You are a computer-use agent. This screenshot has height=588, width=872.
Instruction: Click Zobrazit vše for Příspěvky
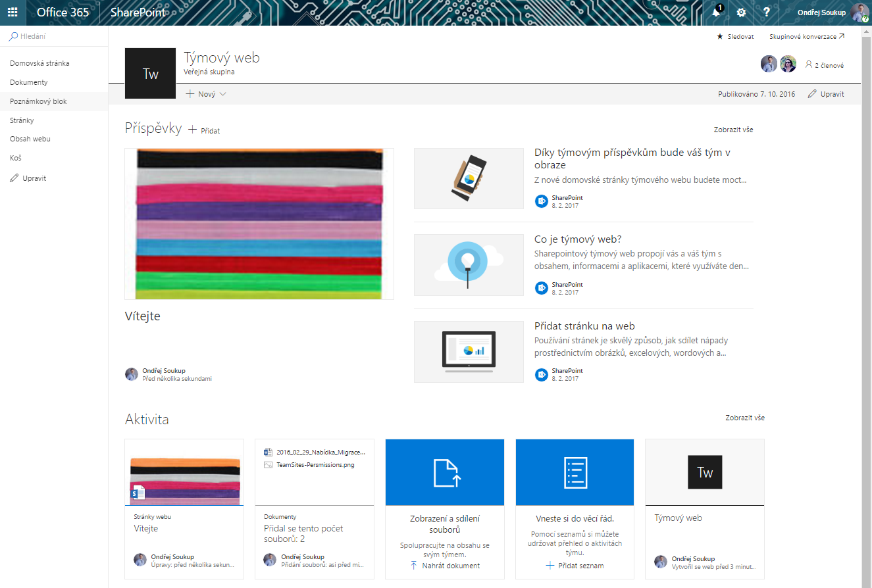click(x=733, y=130)
